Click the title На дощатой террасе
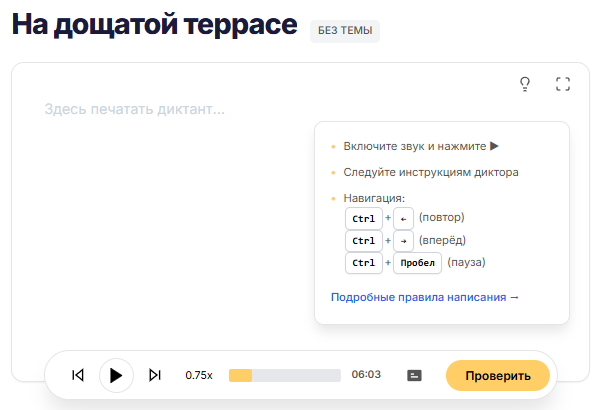 [154, 24]
